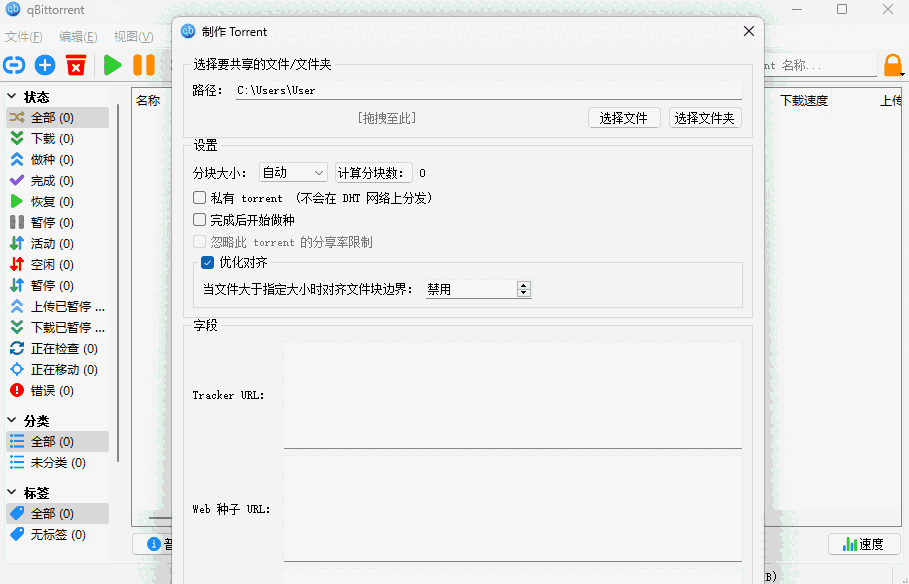The height and width of the screenshot is (584, 909).
Task: Click the green resume torrent icon
Action: coord(111,64)
